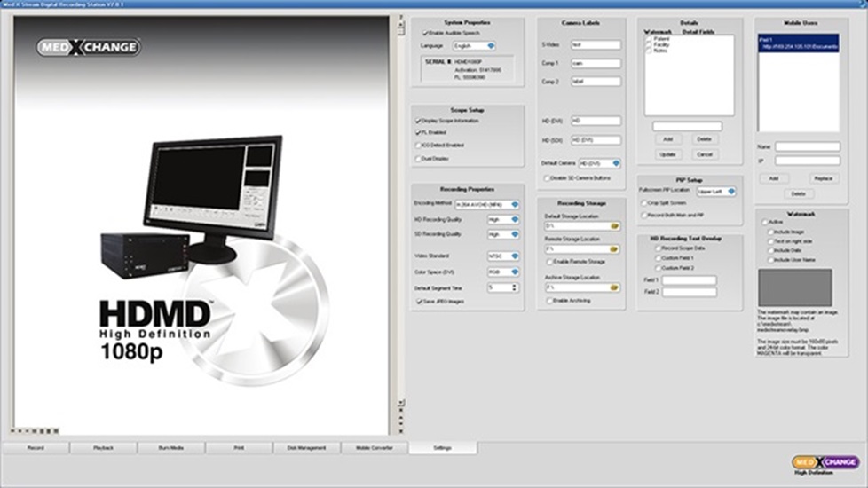Enable Record Both Main and PIP
The height and width of the screenshot is (488, 868).
click(x=643, y=216)
